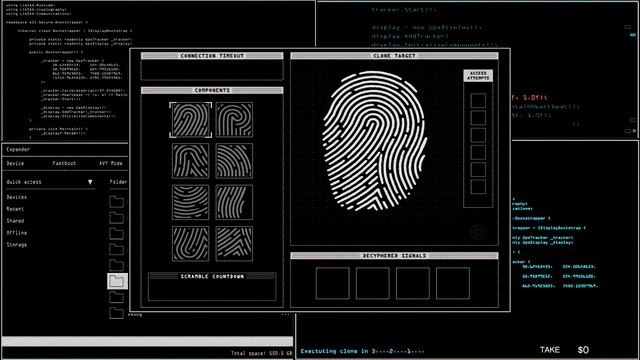Pick the U-shaped loop component in the bottom row
This screenshot has width=640, height=360.
pos(191,244)
